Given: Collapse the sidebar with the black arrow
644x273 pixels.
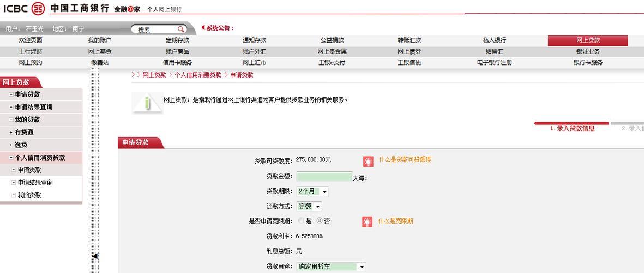Looking at the screenshot, I should [x=94, y=256].
